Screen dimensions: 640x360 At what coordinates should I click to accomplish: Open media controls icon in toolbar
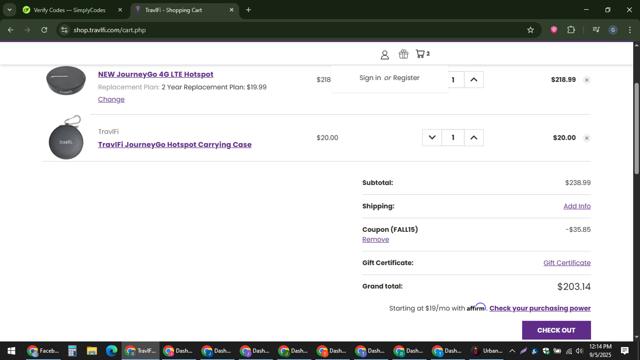pyautogui.click(x=596, y=30)
